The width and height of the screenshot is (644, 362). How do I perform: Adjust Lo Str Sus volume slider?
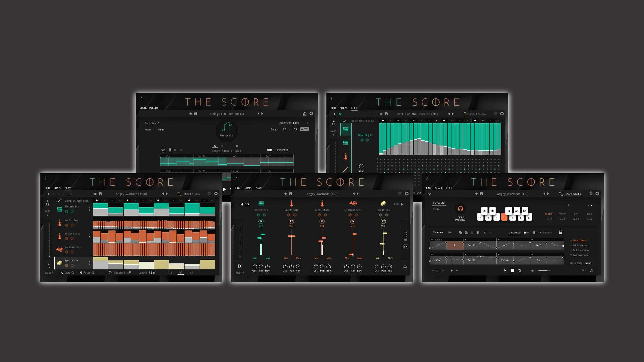pos(291,236)
